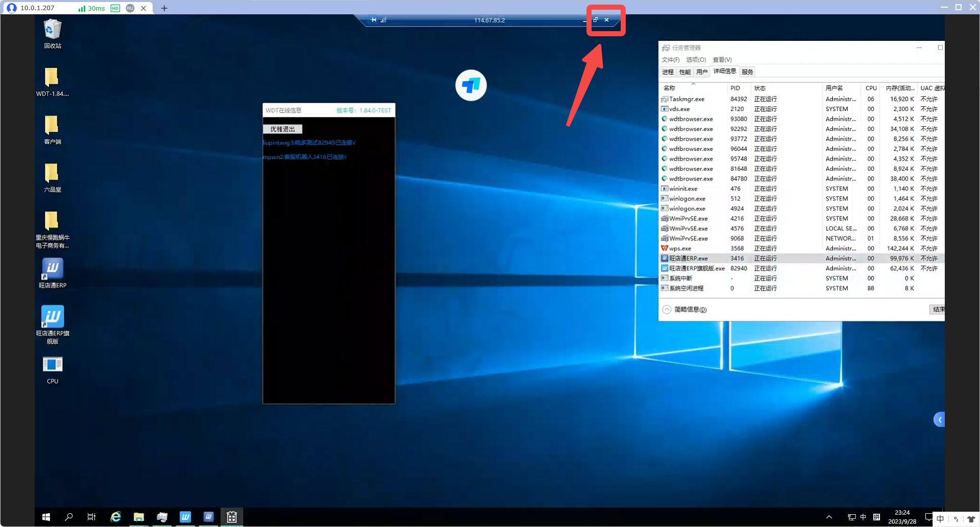Open the Task Manager taskbar icon

pos(162,517)
